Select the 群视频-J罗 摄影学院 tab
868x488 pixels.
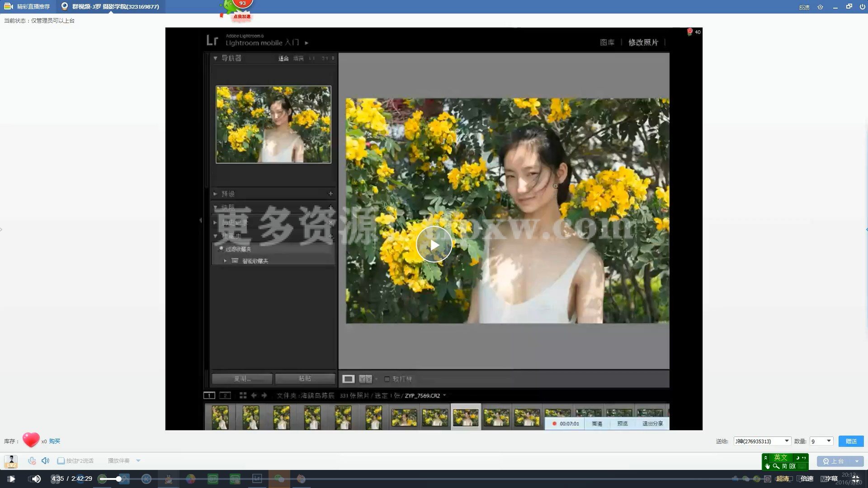111,6
